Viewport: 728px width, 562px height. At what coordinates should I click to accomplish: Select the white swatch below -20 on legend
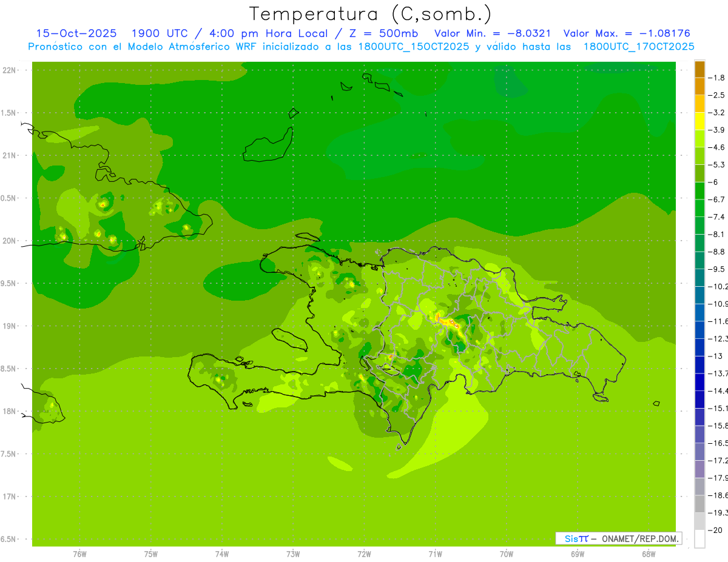pyautogui.click(x=699, y=538)
